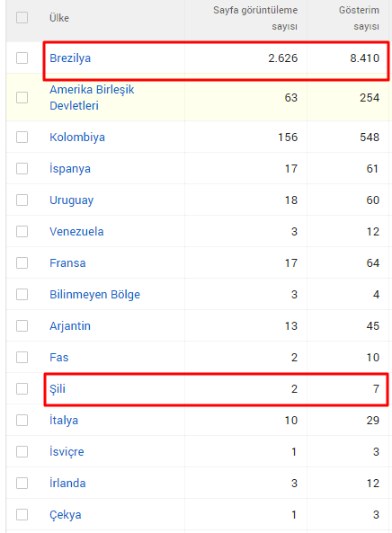Open the Amerika Birleşik Devletleri link

92,98
